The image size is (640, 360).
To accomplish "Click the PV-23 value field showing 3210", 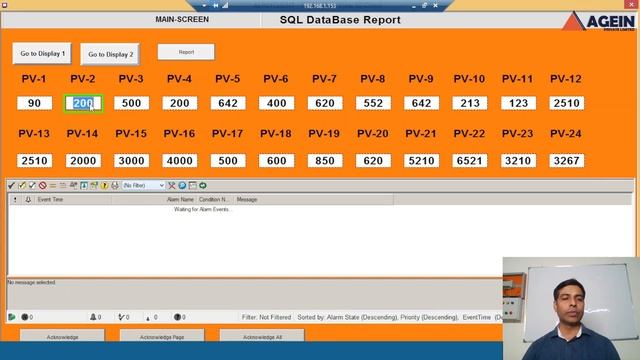I will click(x=518, y=161).
